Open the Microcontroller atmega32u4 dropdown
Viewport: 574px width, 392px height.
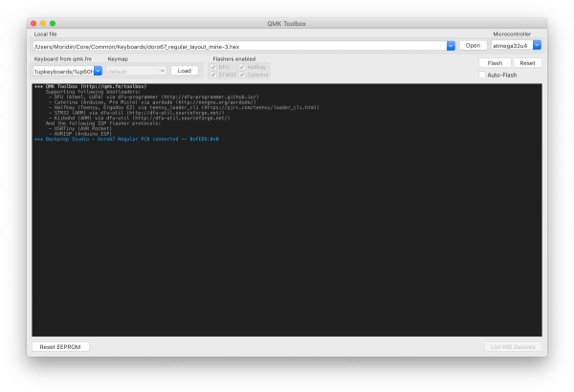click(x=537, y=45)
